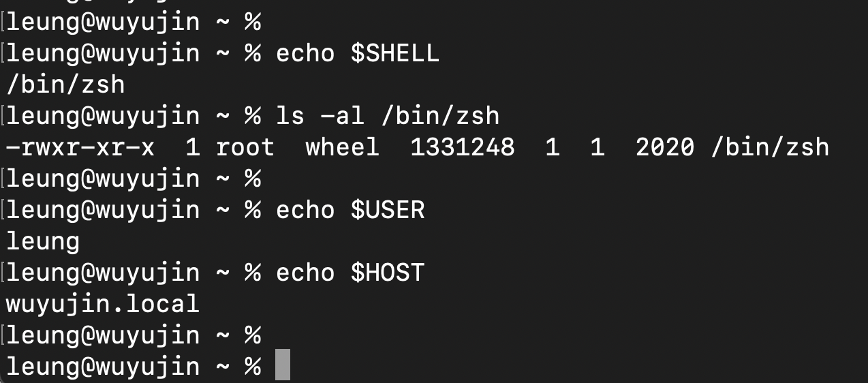Click the 'ls -al /bin/zsh' command text
The image size is (868, 383).
pyautogui.click(x=388, y=116)
